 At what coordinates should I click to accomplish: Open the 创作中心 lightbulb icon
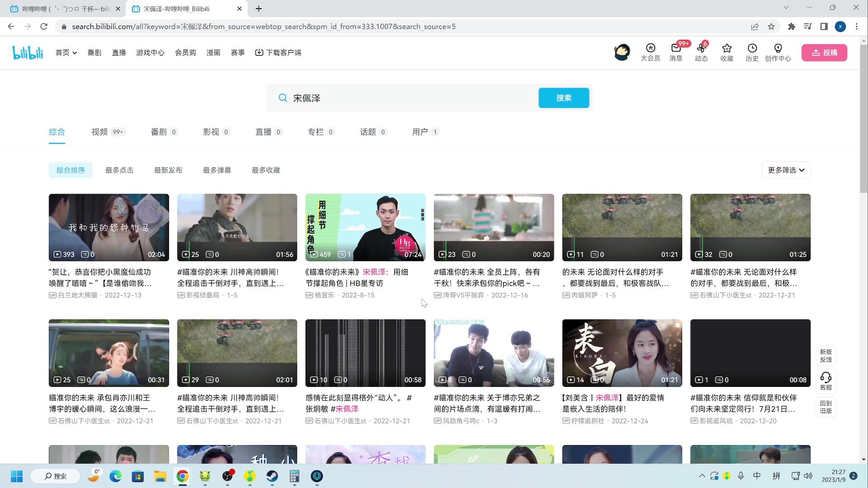[x=778, y=49]
